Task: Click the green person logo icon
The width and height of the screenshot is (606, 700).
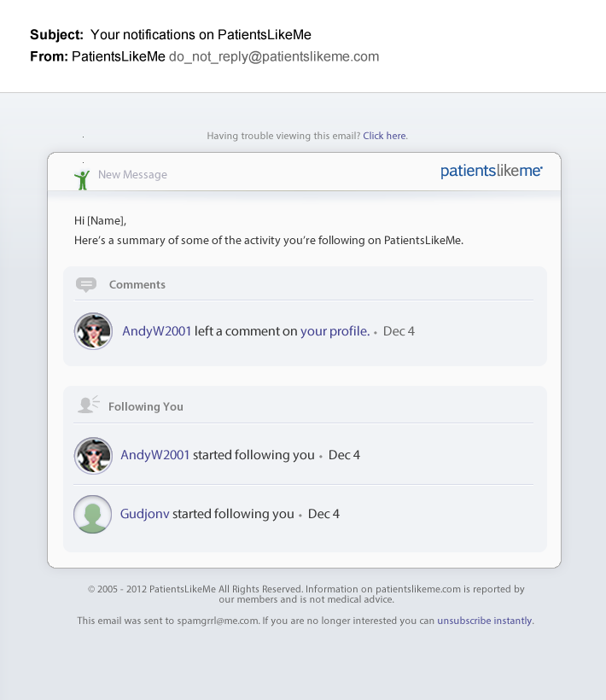Action: (x=82, y=180)
